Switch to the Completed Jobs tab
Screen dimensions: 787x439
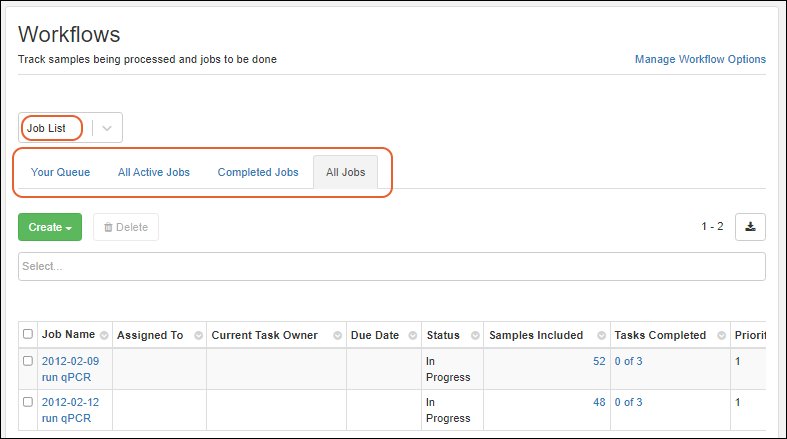[258, 172]
